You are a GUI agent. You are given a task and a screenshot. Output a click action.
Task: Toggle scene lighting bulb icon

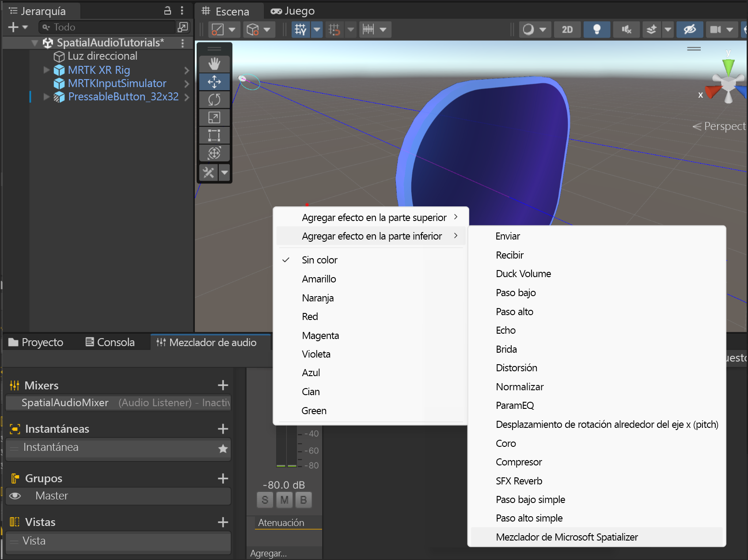(596, 30)
